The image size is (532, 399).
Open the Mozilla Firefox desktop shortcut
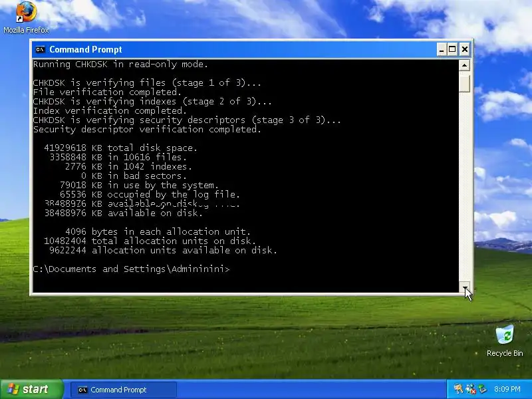(x=26, y=18)
